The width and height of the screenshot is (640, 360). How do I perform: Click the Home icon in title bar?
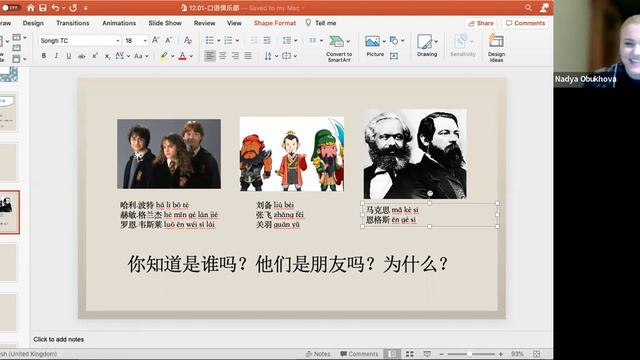click(31, 7)
